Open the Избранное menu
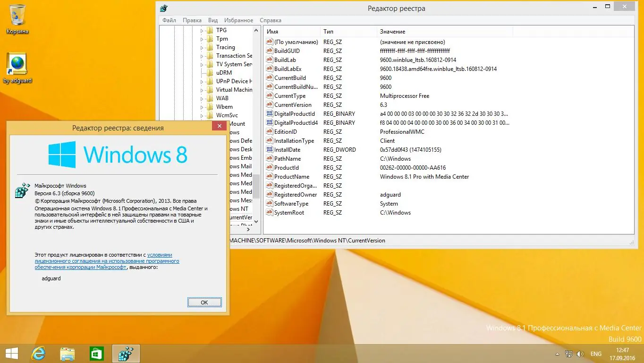Screen dimensions: 644x363 tap(238, 20)
